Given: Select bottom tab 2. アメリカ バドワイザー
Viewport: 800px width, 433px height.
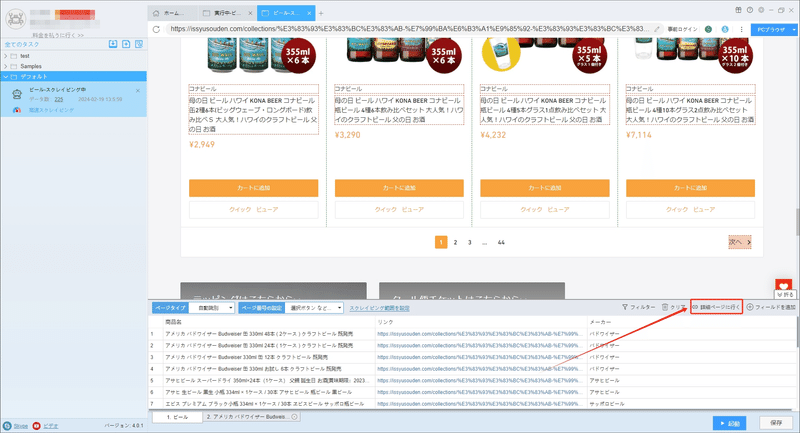Looking at the screenshot, I should click(x=251, y=417).
